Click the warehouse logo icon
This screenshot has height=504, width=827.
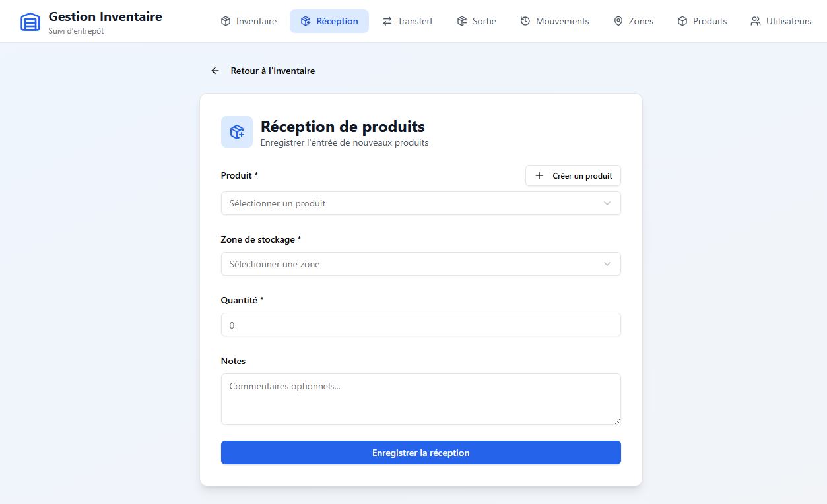tap(30, 22)
